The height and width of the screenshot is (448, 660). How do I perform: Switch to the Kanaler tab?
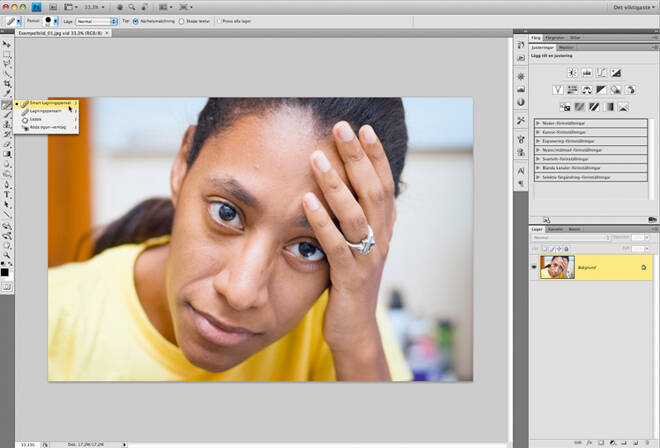coord(554,229)
